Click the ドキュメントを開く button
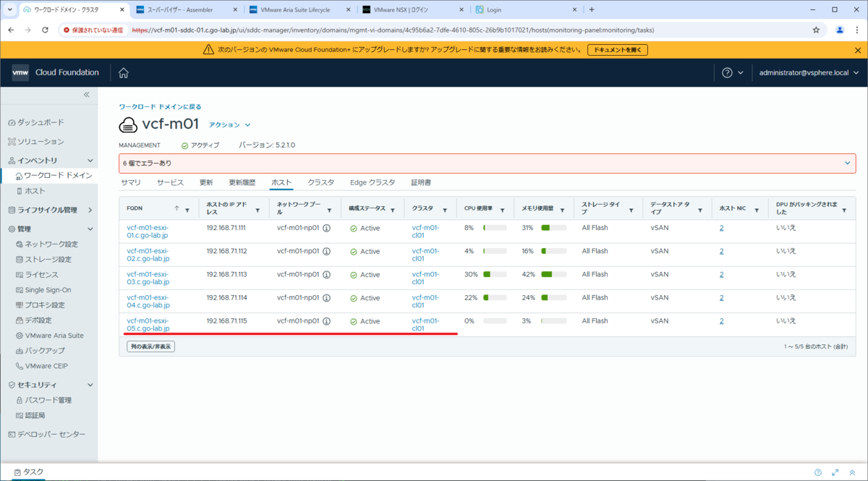This screenshot has height=481, width=868. (x=617, y=50)
